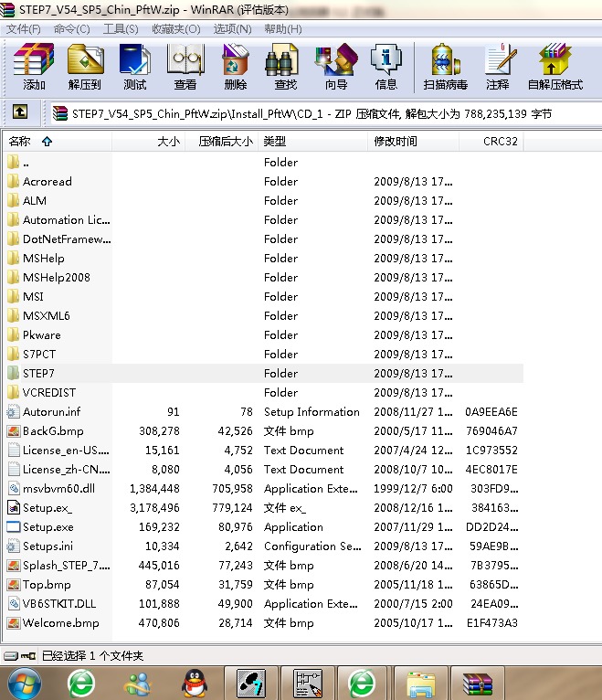Sort by the 压缩后大小 column header
This screenshot has width=602, height=700.
point(226,142)
